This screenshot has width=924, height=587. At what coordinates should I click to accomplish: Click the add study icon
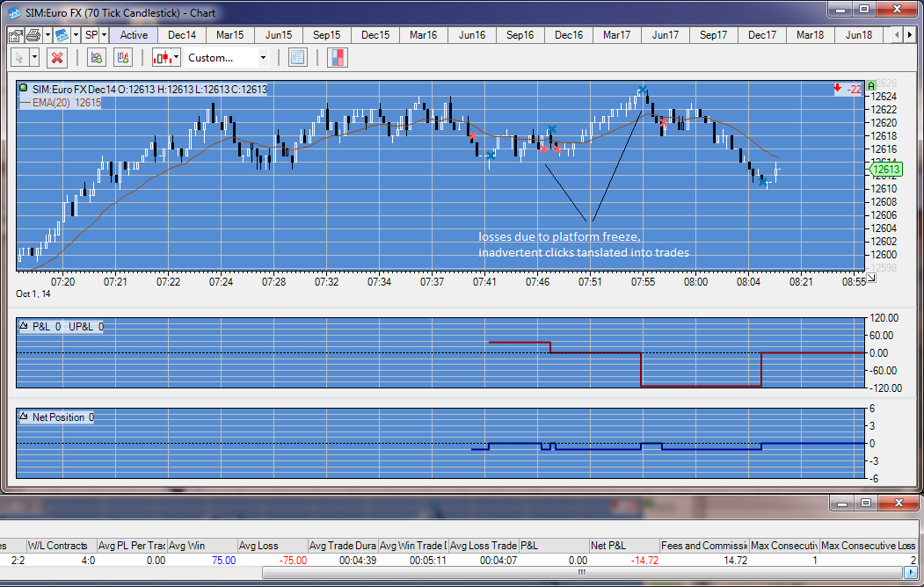(97, 58)
